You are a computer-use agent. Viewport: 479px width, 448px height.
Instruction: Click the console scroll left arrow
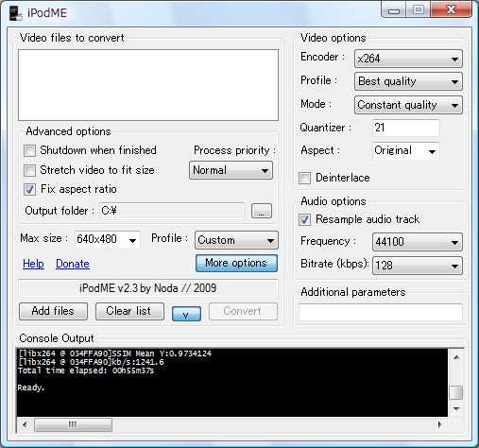pyautogui.click(x=25, y=424)
